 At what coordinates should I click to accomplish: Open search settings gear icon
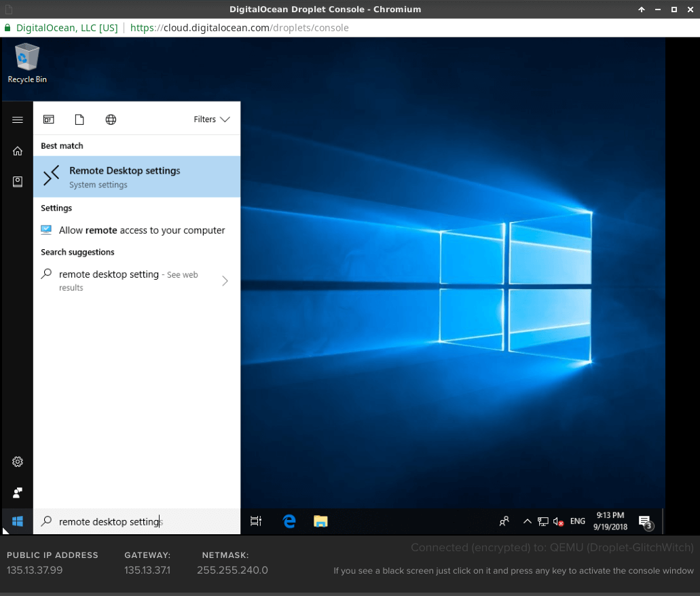(18, 462)
